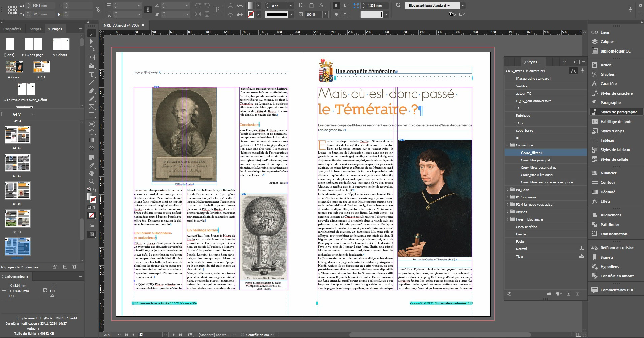
Task: Select the Scissors tool
Action: point(92,124)
